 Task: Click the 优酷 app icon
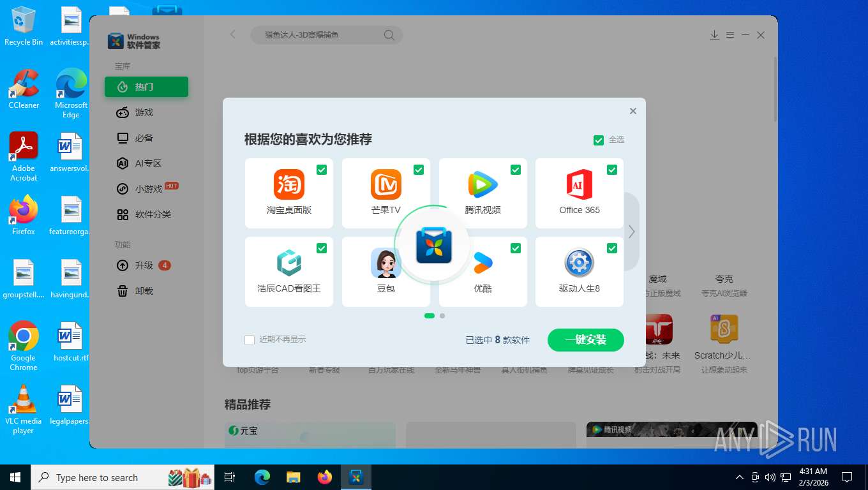click(483, 263)
